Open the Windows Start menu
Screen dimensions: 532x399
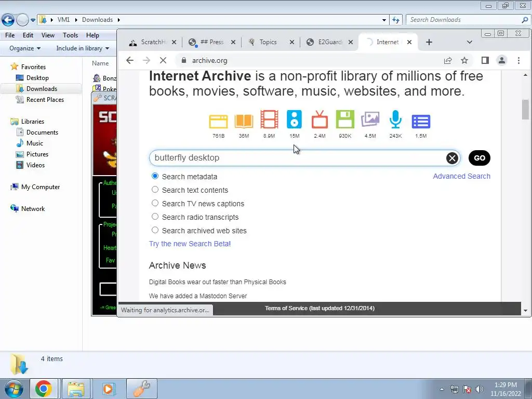coord(14,389)
